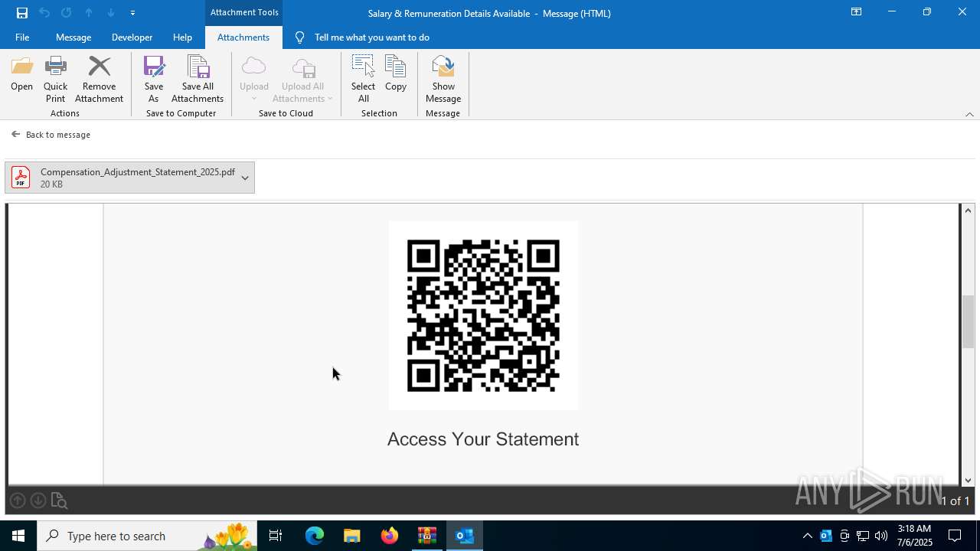This screenshot has width=980, height=551.
Task: Click volume icon in system tray
Action: (x=881, y=536)
